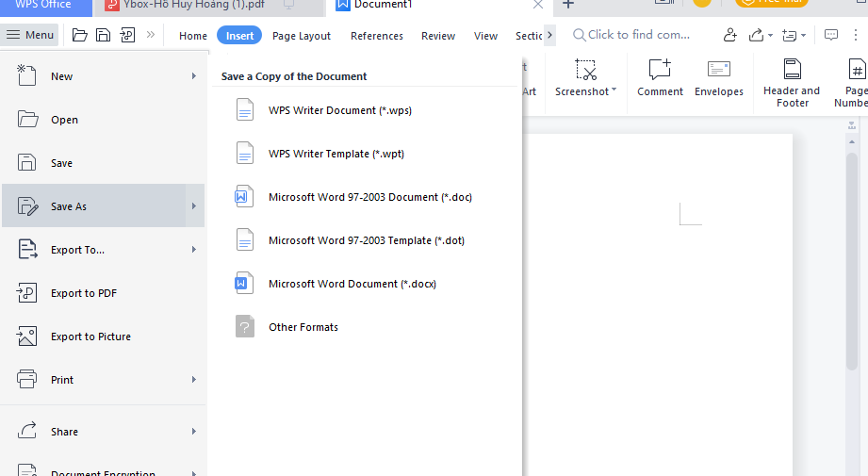Screen dimensions: 868x476
Task: Choose Open in the file menu
Action: click(x=103, y=120)
